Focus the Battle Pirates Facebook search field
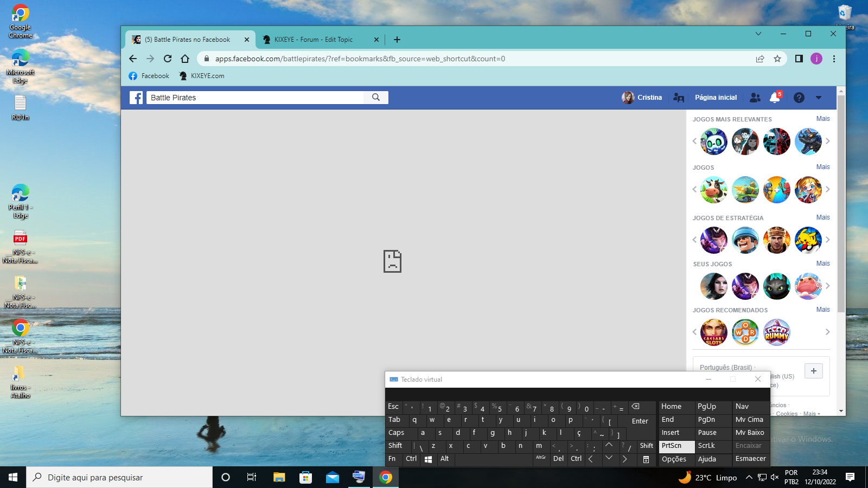 point(255,98)
